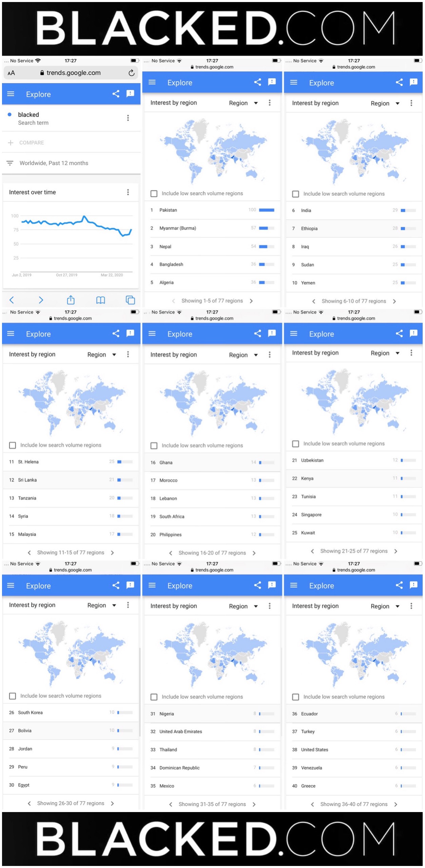Image resolution: width=425 pixels, height=868 pixels.
Task: Open hamburger menu above the blacked search term
Action: tap(11, 94)
